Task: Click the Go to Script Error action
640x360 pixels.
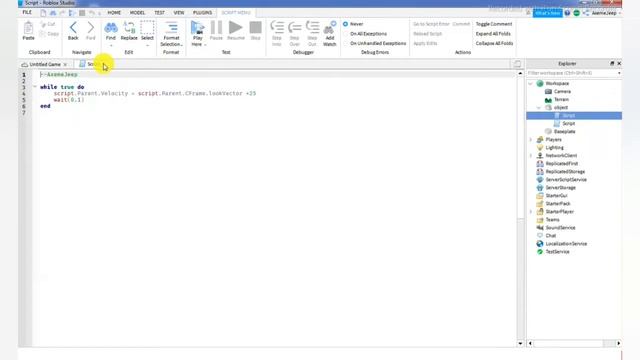Action: click(x=431, y=24)
